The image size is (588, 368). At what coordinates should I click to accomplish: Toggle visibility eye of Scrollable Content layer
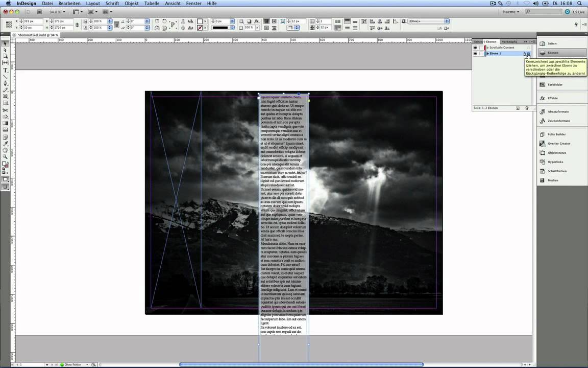coord(475,48)
